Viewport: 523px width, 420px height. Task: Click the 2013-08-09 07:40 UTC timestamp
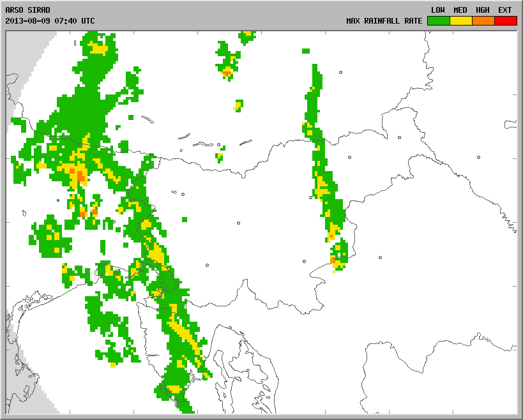point(50,21)
